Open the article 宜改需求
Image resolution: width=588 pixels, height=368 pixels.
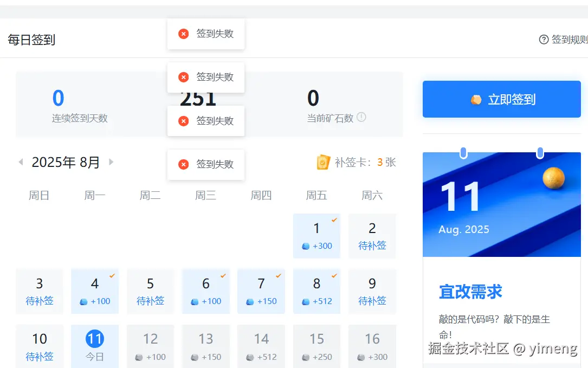469,292
